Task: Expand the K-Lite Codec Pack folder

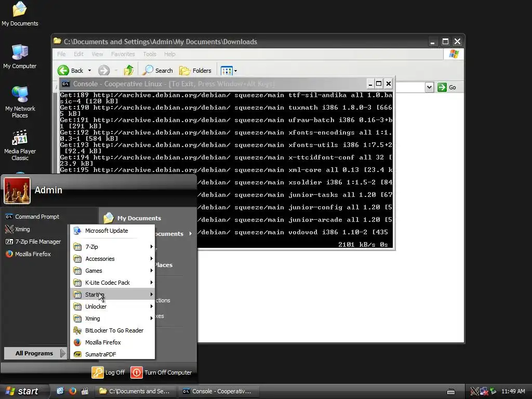Action: point(112,282)
